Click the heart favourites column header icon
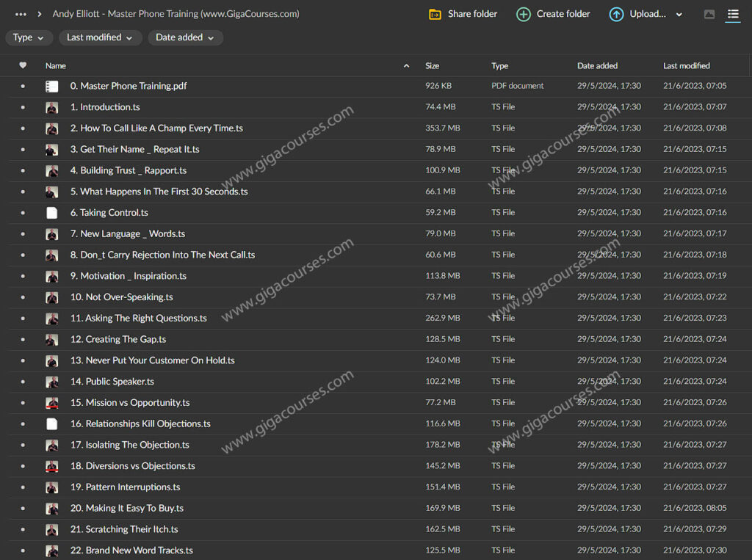 (23, 65)
